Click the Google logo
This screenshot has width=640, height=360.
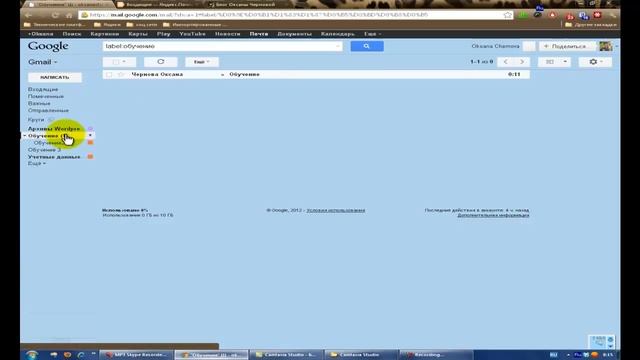point(48,46)
